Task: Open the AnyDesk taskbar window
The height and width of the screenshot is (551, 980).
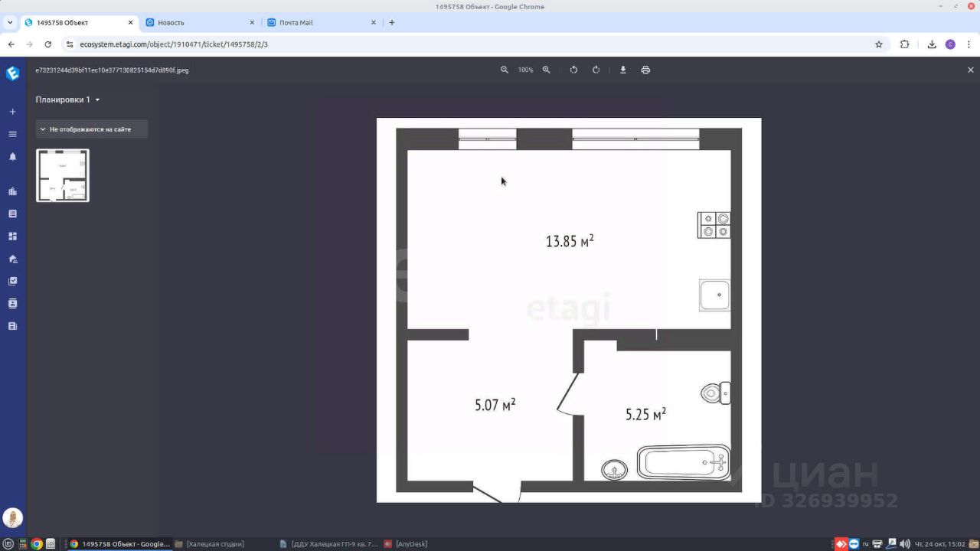Action: [407, 544]
